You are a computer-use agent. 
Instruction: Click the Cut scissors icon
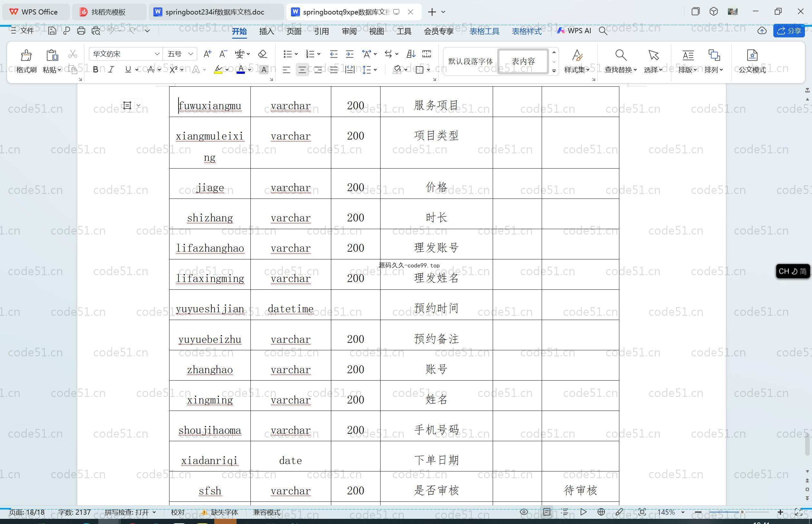click(73, 54)
